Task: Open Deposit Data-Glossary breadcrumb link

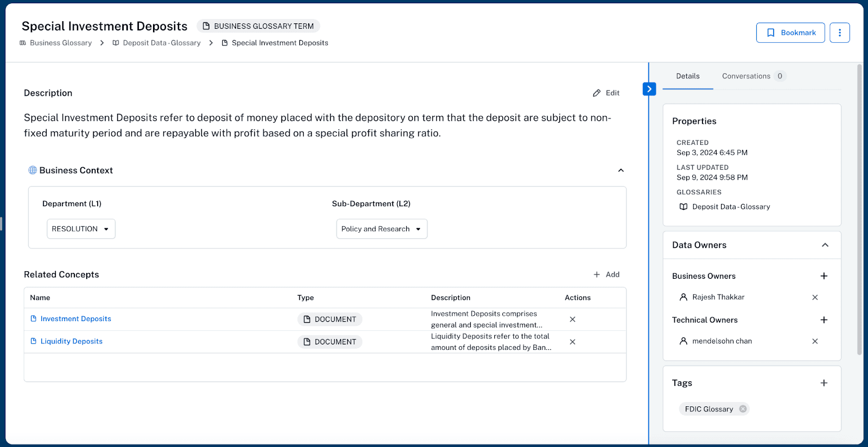Action: click(161, 43)
